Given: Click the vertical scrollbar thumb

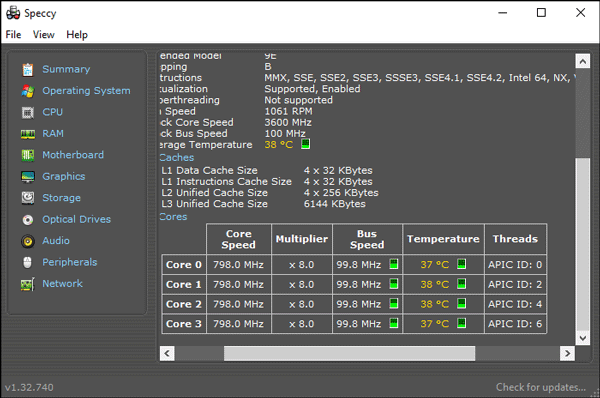Looking at the screenshot, I should click(x=583, y=244).
